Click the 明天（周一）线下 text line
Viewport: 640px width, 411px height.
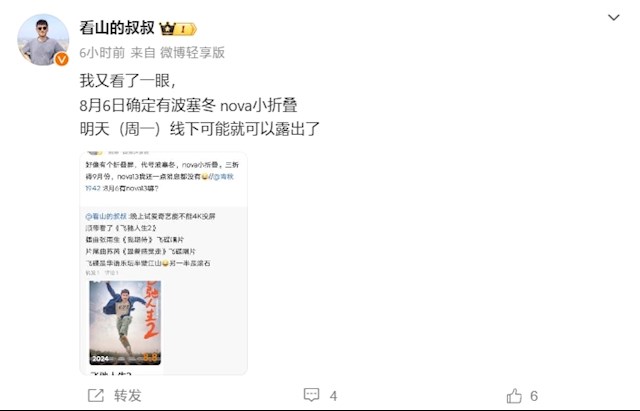coord(199,129)
